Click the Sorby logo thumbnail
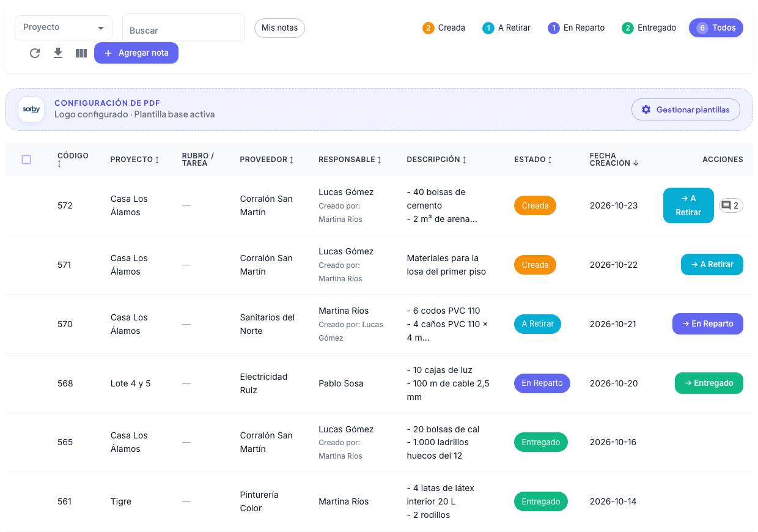The width and height of the screenshot is (758, 532). click(x=31, y=109)
